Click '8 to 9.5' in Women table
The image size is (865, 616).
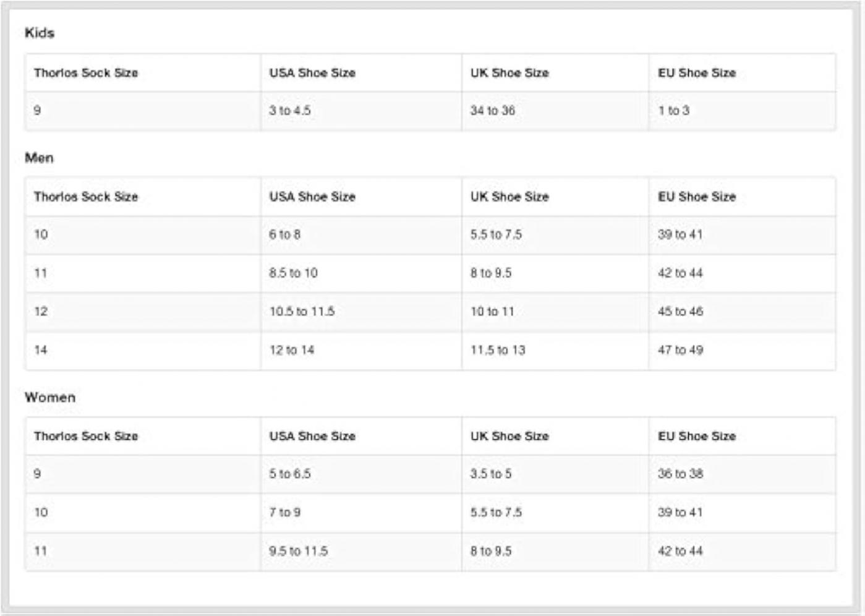pyautogui.click(x=491, y=551)
